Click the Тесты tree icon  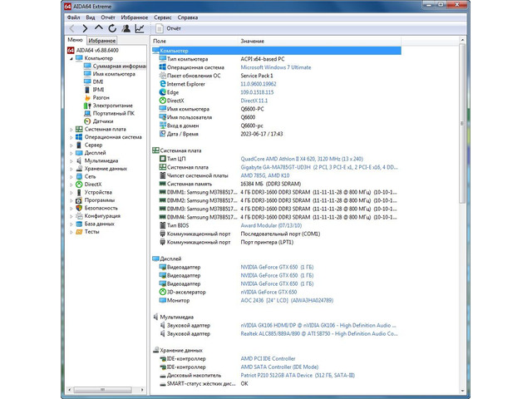(x=79, y=232)
